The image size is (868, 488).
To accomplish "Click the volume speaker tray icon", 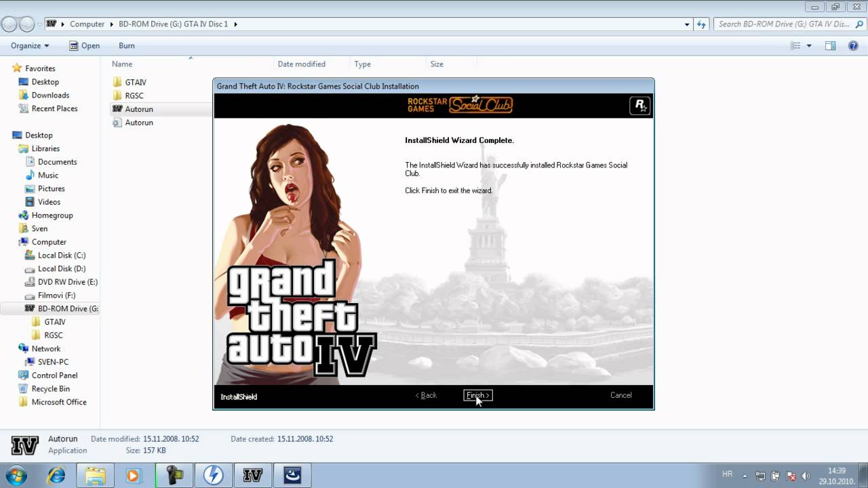I will tap(806, 476).
